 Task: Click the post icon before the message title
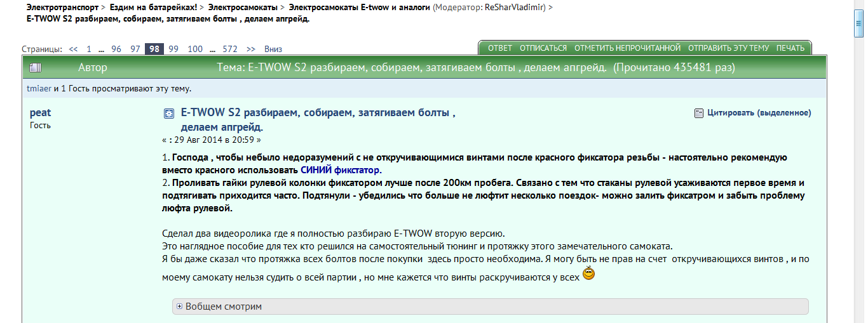coord(169,114)
